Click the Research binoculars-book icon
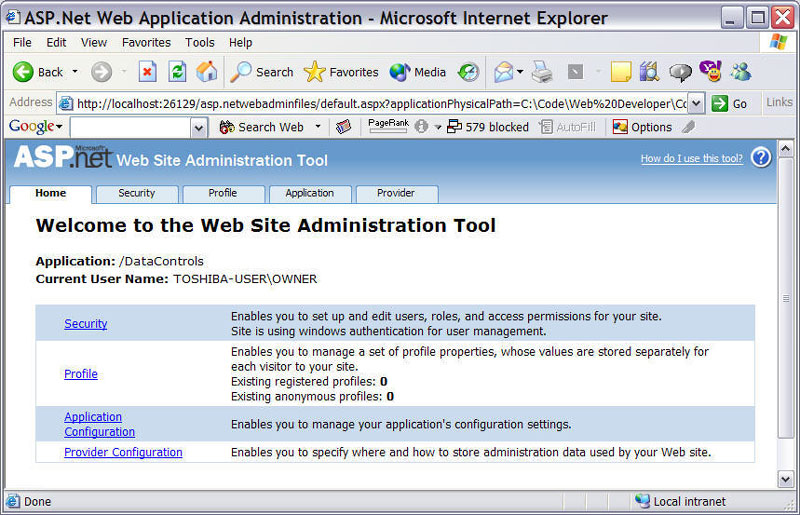Image resolution: width=800 pixels, height=515 pixels. (649, 72)
